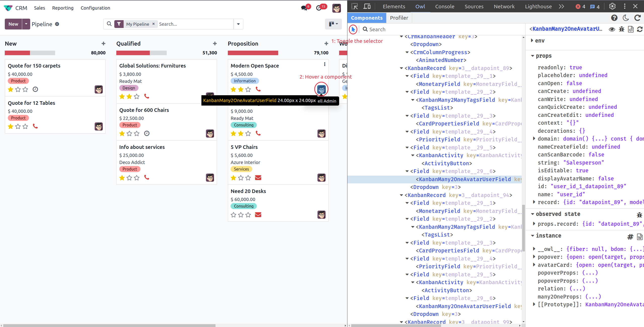
Task: Add a record to the Qualified column
Action: point(215,44)
